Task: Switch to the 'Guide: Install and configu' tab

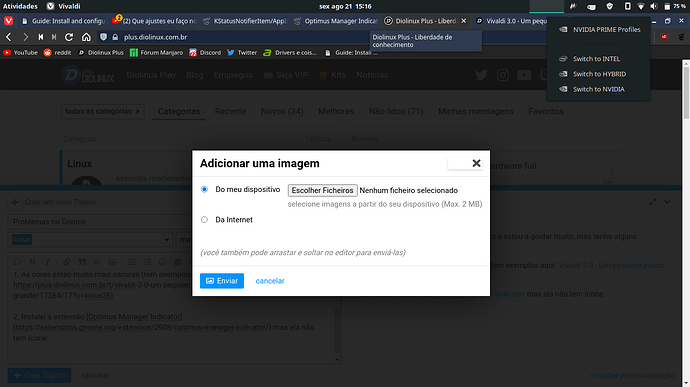Action: (x=63, y=21)
